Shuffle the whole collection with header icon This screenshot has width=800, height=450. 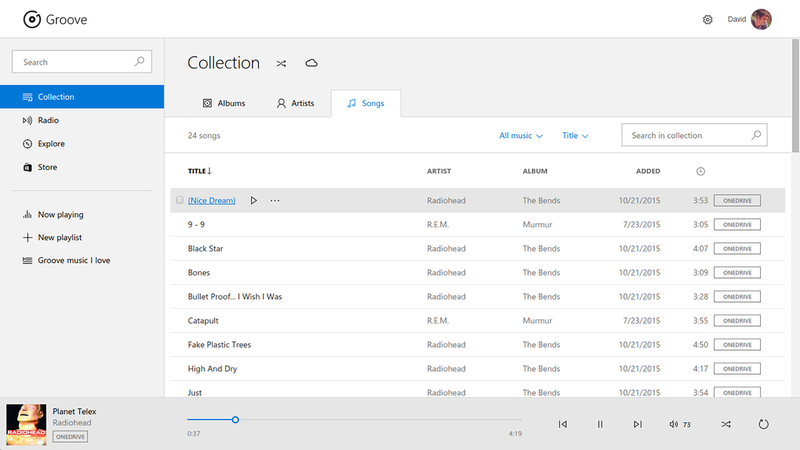click(x=281, y=63)
